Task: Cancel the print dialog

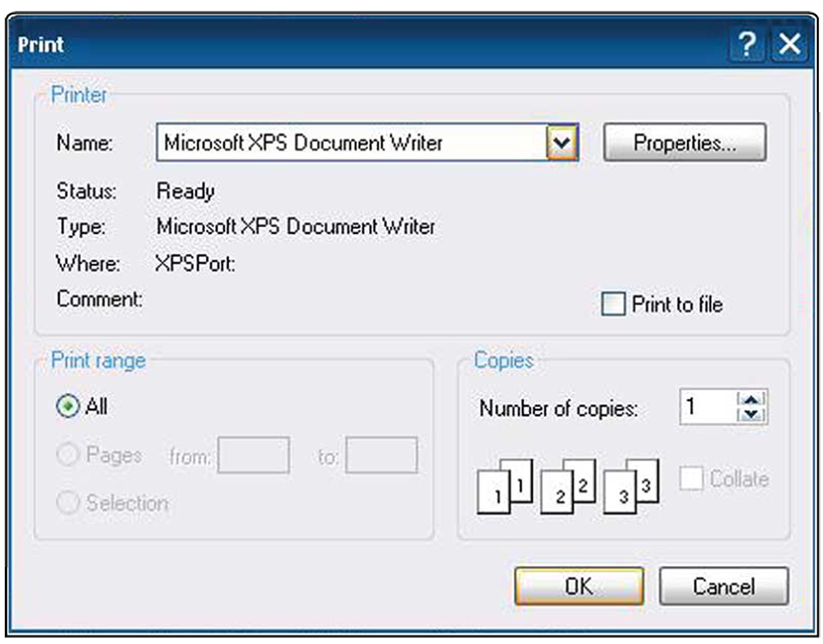Action: (x=724, y=586)
